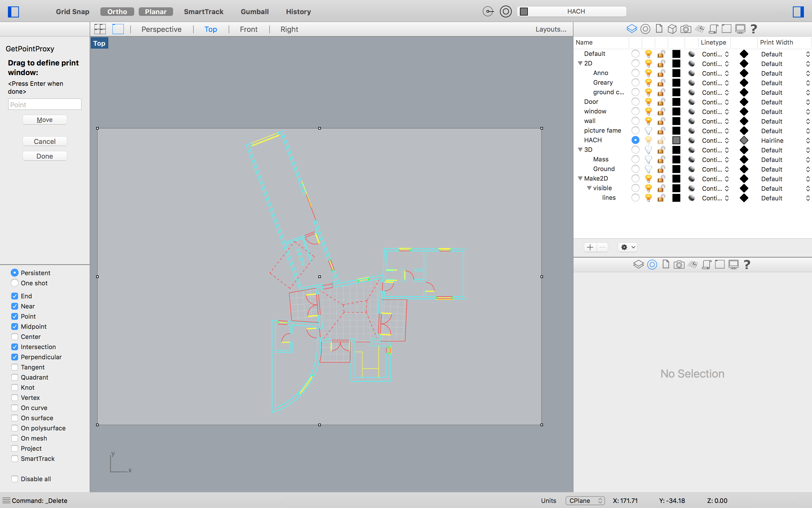Open the Properties circle icon in lower inspector
Viewport: 812px width, 508px height.
tap(652, 265)
